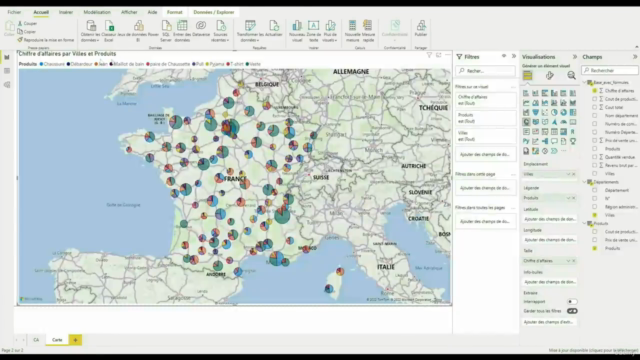The width and height of the screenshot is (640, 360).
Task: Open Model view from left sidebar
Action: 7,85
